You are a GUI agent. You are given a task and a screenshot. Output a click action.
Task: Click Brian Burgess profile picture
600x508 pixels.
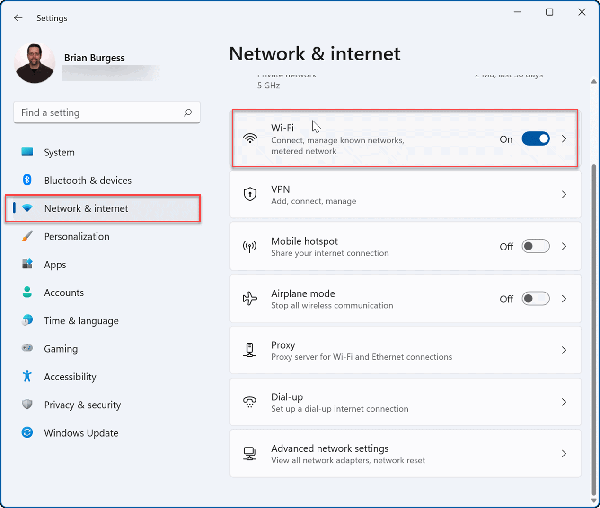coord(34,63)
